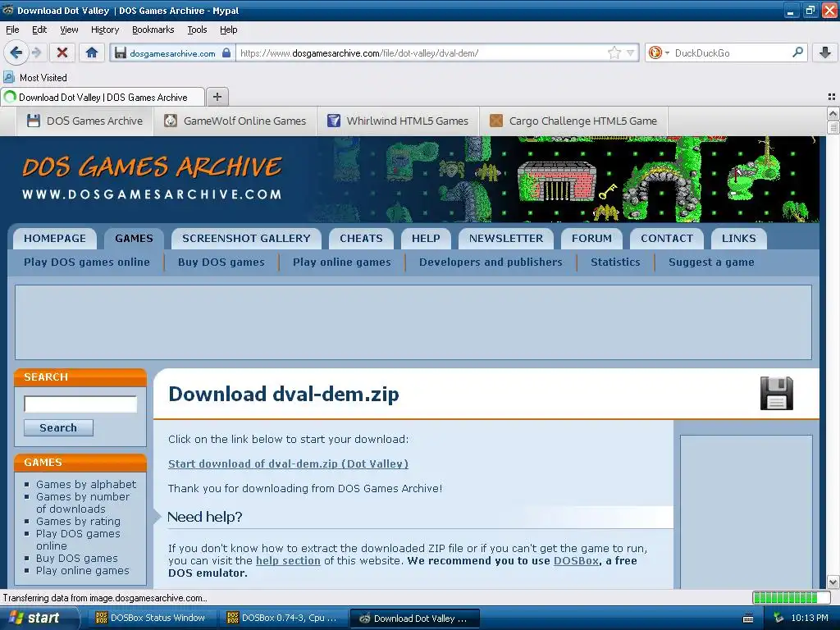Open URL history dropdown arrow

pyautogui.click(x=630, y=52)
